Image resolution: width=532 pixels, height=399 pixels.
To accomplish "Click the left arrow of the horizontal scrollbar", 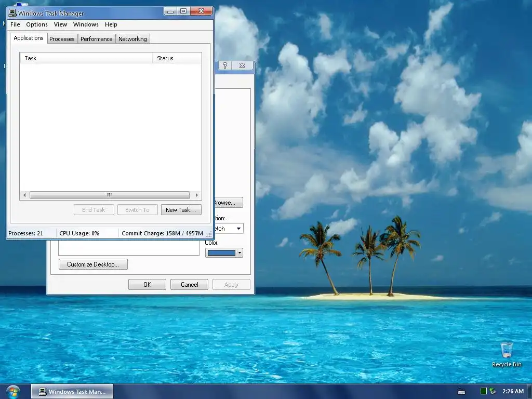I will 24,195.
